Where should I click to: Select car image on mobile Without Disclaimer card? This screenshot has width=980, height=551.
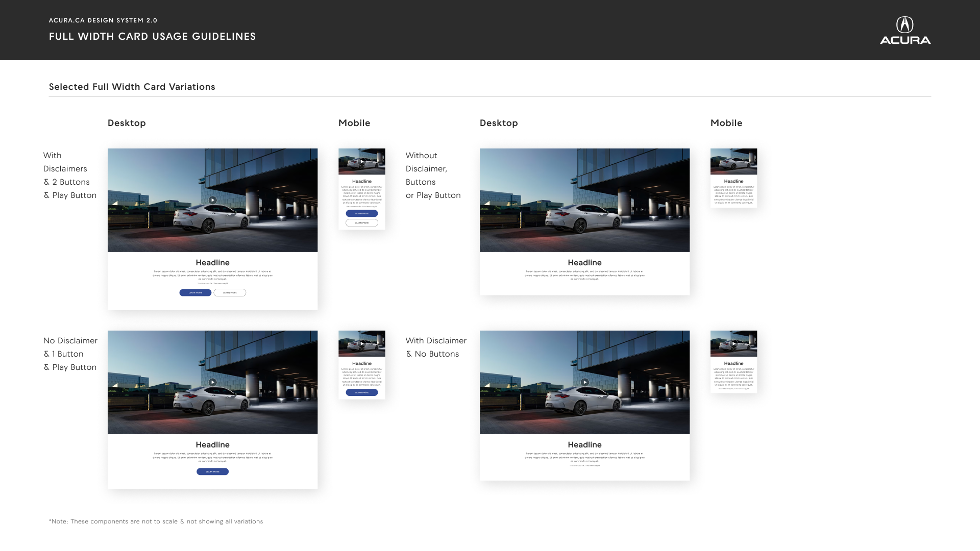coord(734,162)
